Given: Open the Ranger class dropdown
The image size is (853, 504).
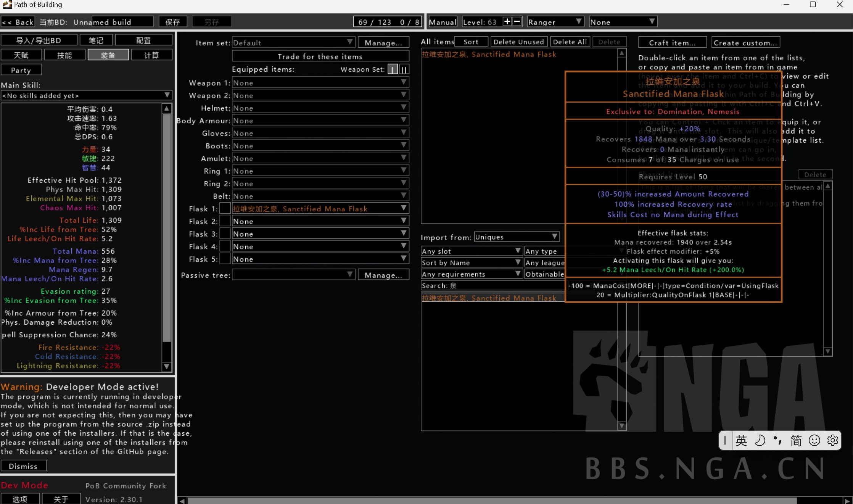Looking at the screenshot, I should pyautogui.click(x=555, y=22).
